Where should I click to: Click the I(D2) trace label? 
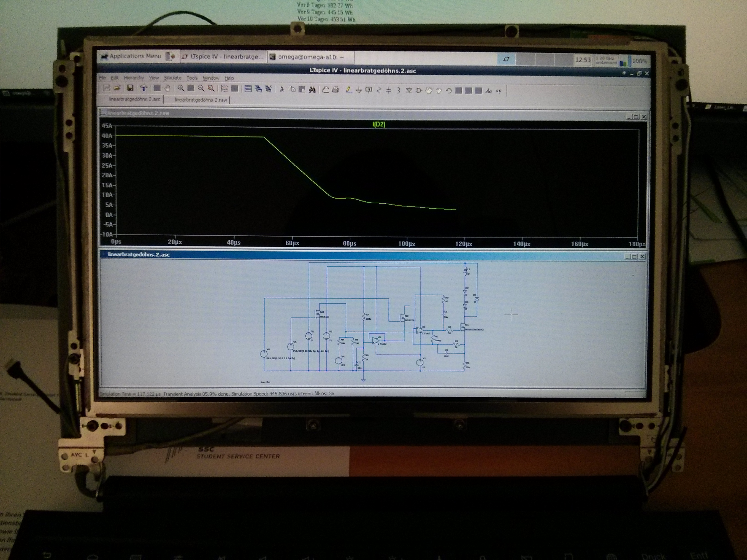379,124
